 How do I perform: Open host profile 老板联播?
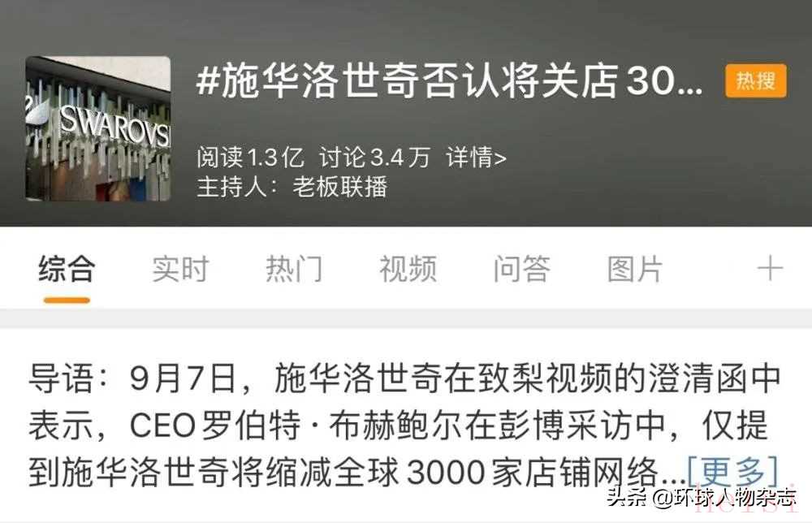[x=339, y=187]
